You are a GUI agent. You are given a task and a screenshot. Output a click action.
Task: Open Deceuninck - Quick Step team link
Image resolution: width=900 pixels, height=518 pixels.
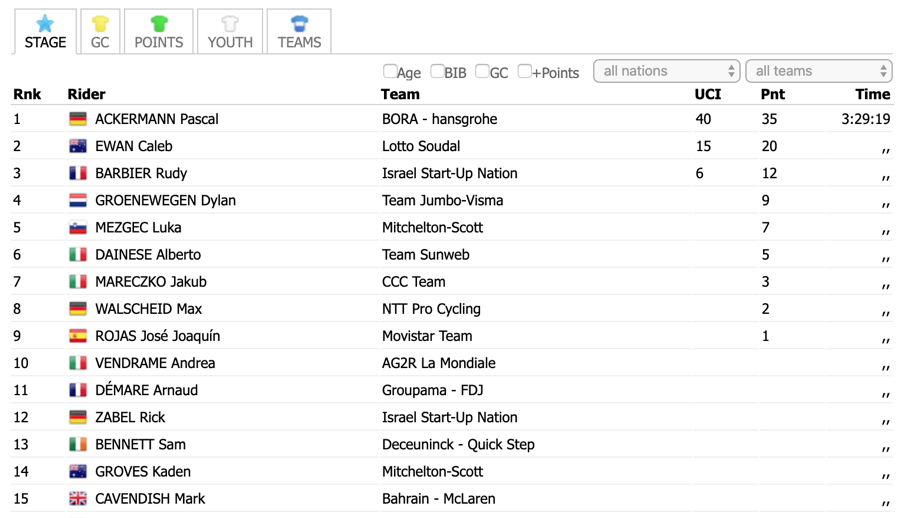pos(458,444)
